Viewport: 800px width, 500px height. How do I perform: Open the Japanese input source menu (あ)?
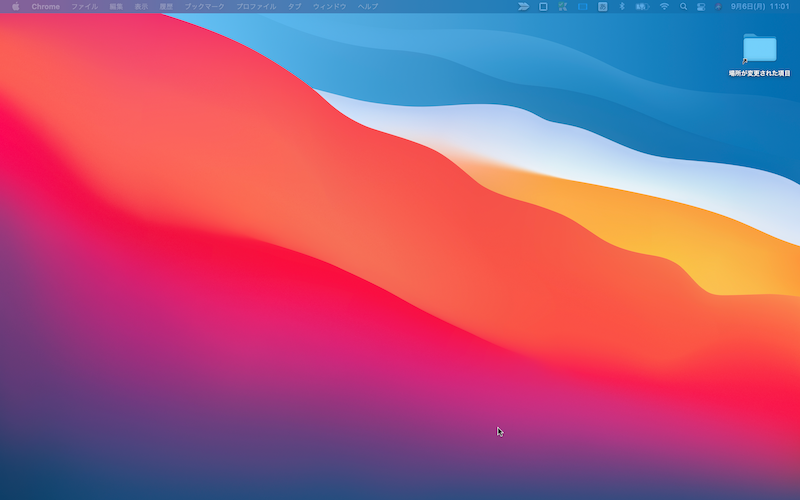[x=602, y=7]
